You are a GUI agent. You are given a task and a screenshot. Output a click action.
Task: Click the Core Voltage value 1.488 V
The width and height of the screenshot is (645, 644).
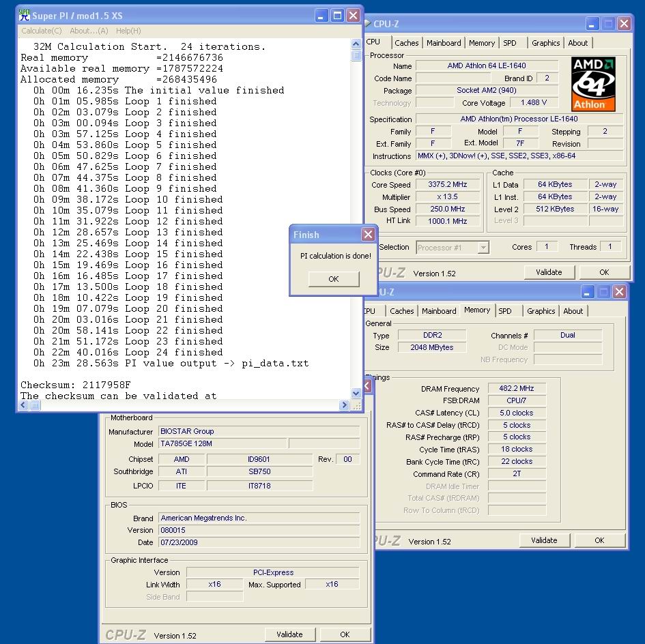click(534, 102)
